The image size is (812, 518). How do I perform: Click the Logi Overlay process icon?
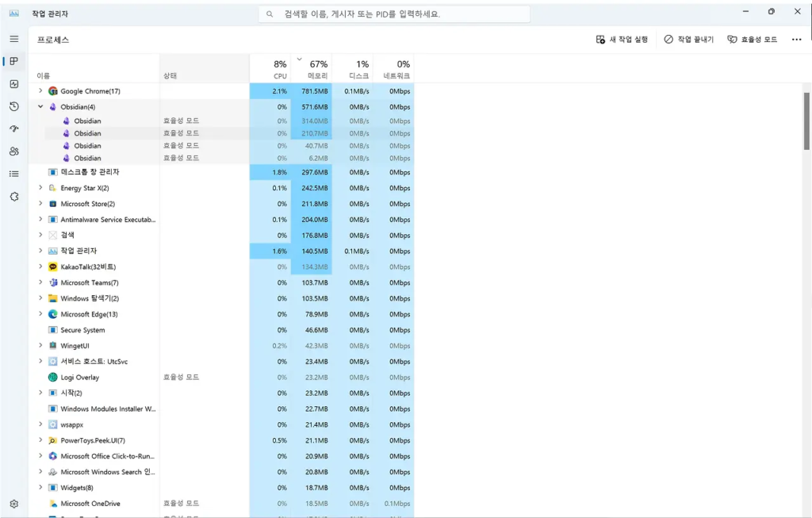(53, 377)
